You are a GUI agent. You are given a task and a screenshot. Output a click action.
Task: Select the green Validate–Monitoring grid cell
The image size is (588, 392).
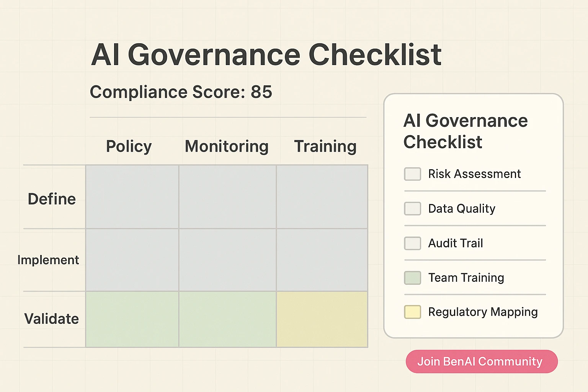227,319
